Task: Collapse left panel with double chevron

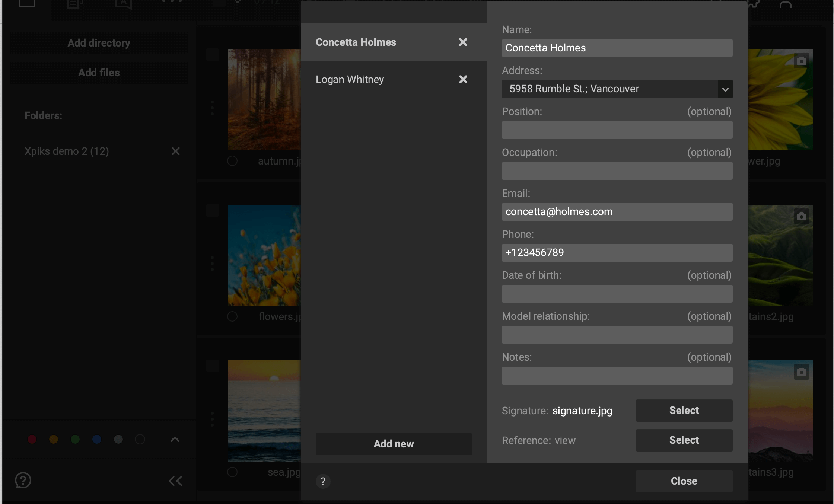Action: click(x=175, y=481)
